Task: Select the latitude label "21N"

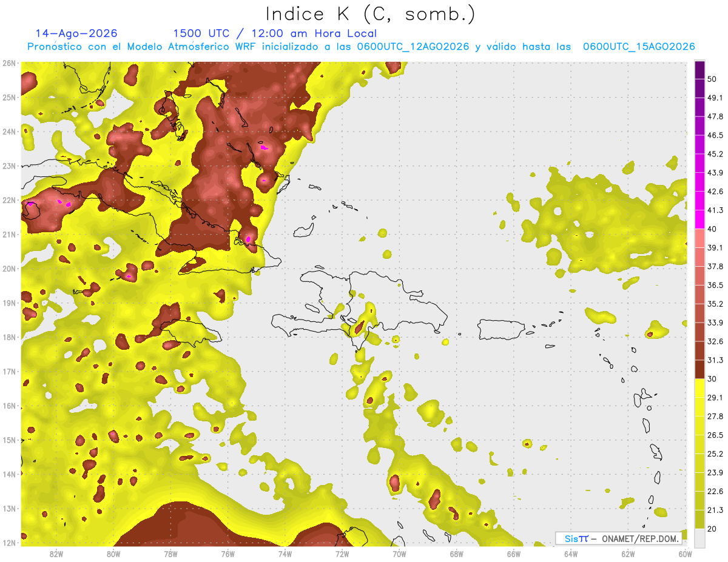Action: [x=9, y=234]
